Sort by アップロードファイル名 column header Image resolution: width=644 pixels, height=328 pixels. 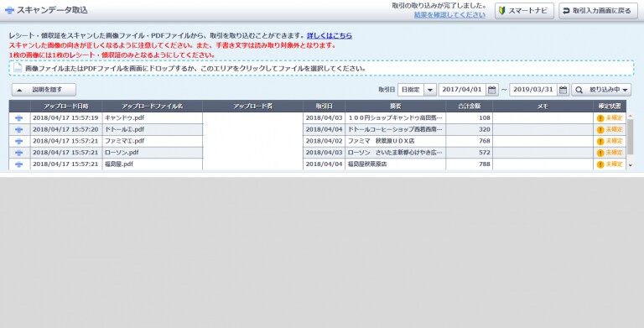click(153, 106)
